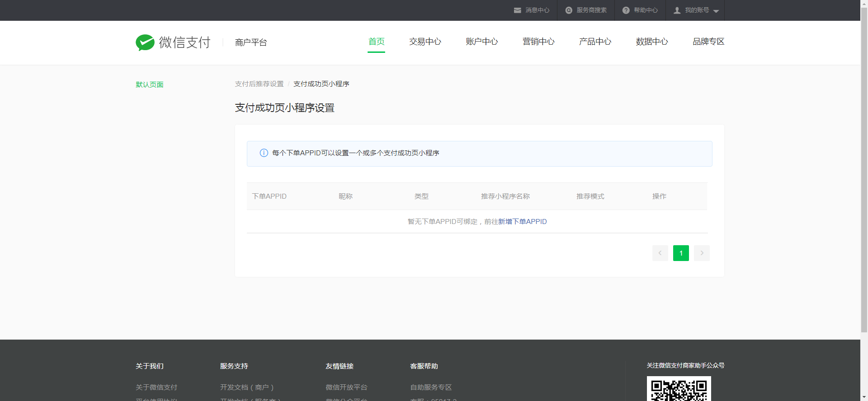Click 默认页面 in the left sidebar
This screenshot has width=868, height=401.
pyautogui.click(x=150, y=85)
